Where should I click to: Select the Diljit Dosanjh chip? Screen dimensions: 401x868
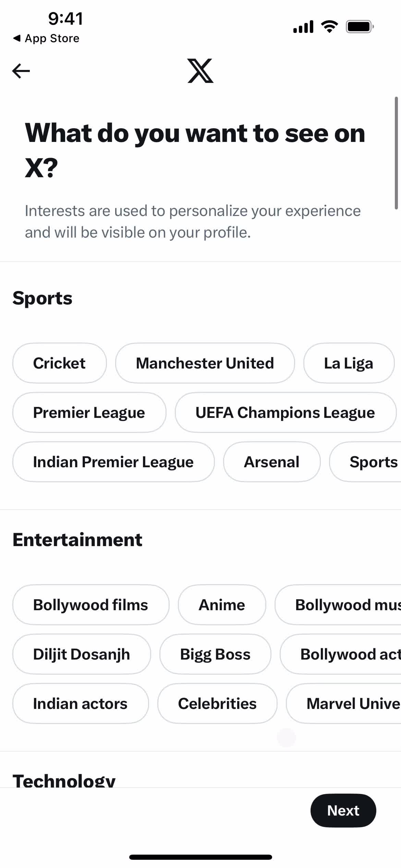tap(82, 654)
